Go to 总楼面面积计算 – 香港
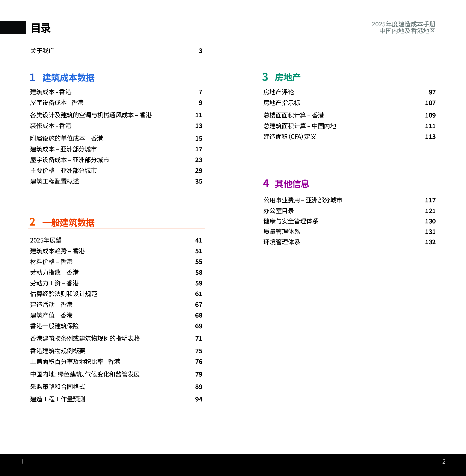466x476 pixels. tap(294, 115)
